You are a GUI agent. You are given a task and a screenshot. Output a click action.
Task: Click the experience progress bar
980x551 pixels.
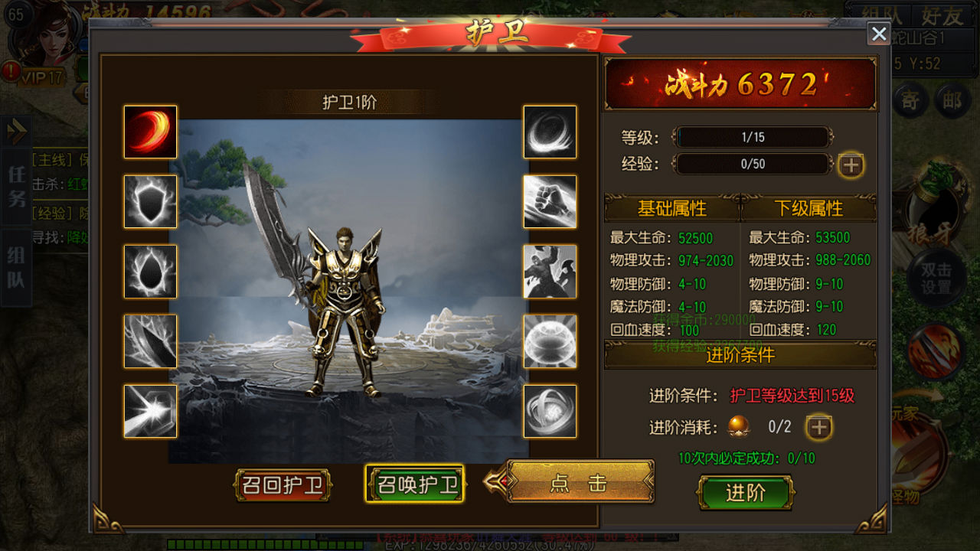click(x=752, y=164)
